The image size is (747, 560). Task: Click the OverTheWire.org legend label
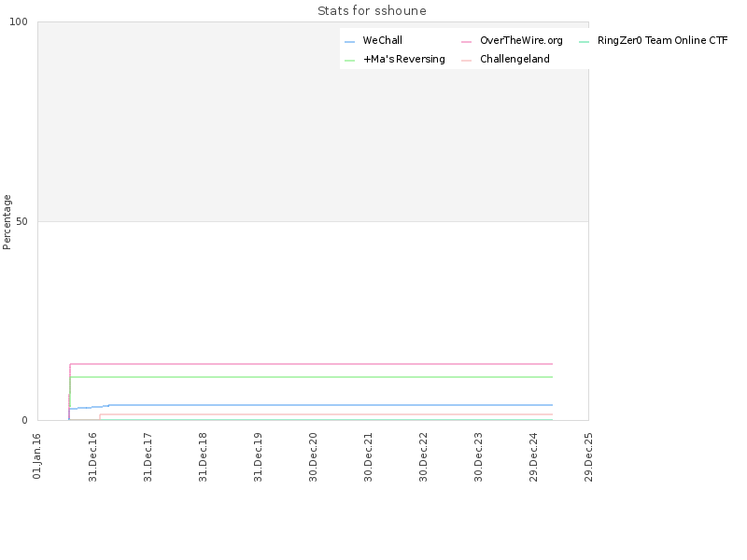pyautogui.click(x=521, y=40)
